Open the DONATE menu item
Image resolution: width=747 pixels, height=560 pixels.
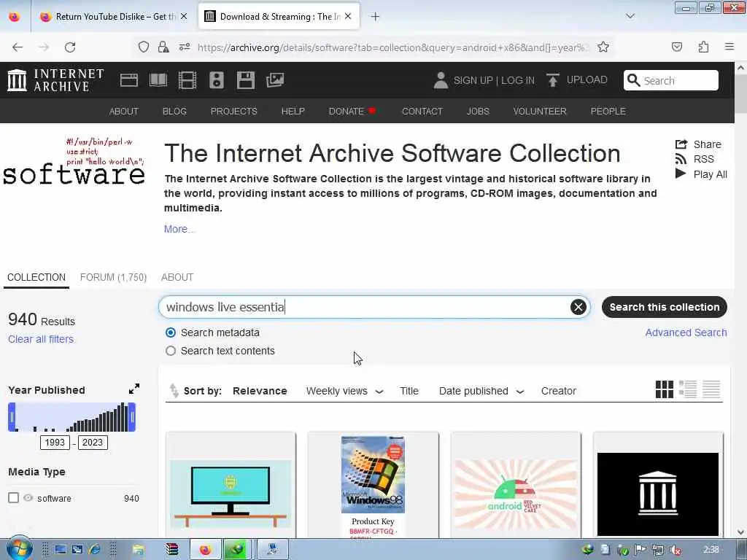[x=352, y=111]
